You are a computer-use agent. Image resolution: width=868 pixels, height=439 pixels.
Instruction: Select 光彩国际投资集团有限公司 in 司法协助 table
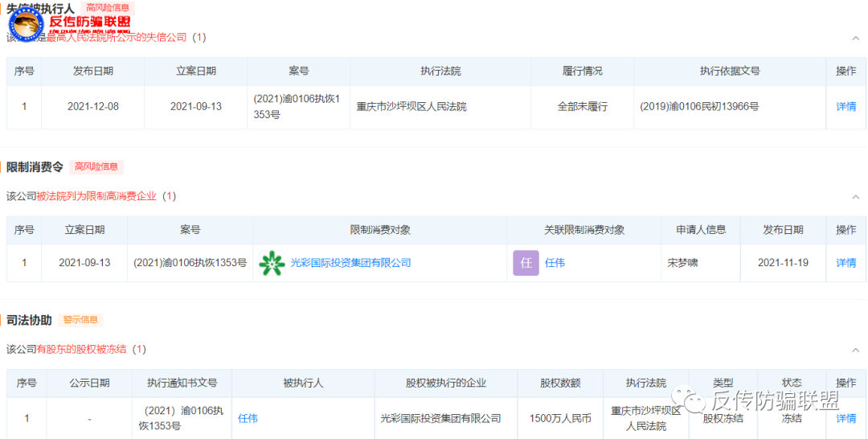[x=440, y=419]
